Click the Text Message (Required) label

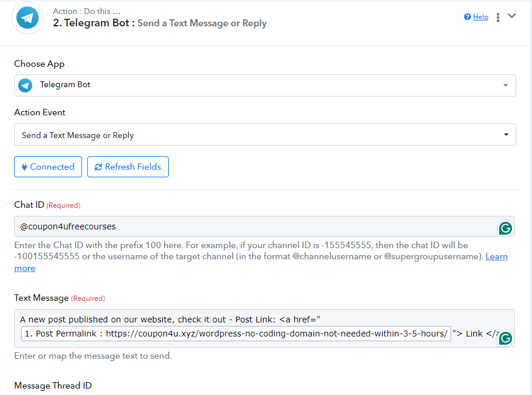click(59, 298)
